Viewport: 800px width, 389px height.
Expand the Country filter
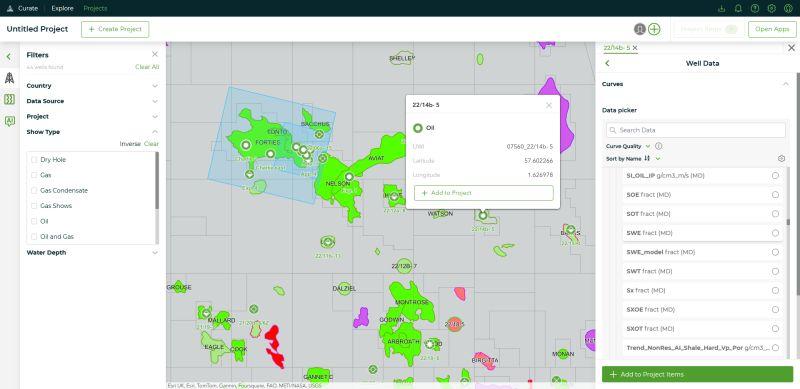(92, 86)
